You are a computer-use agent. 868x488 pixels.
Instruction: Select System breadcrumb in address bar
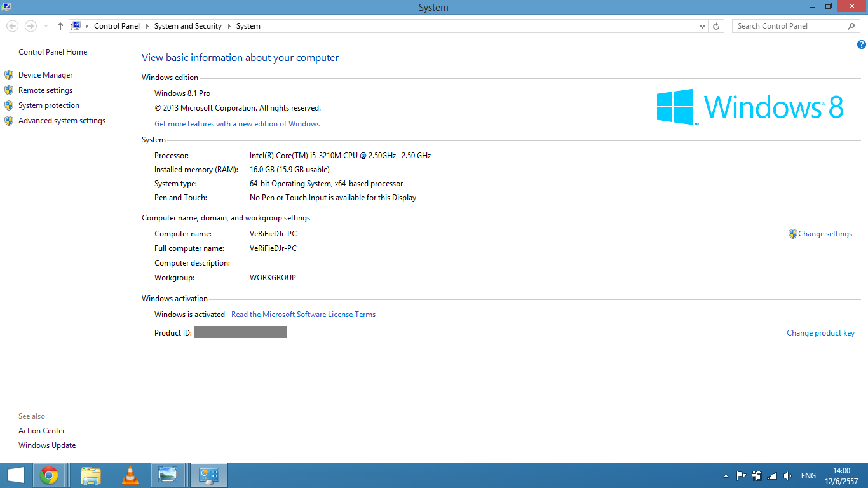248,26
